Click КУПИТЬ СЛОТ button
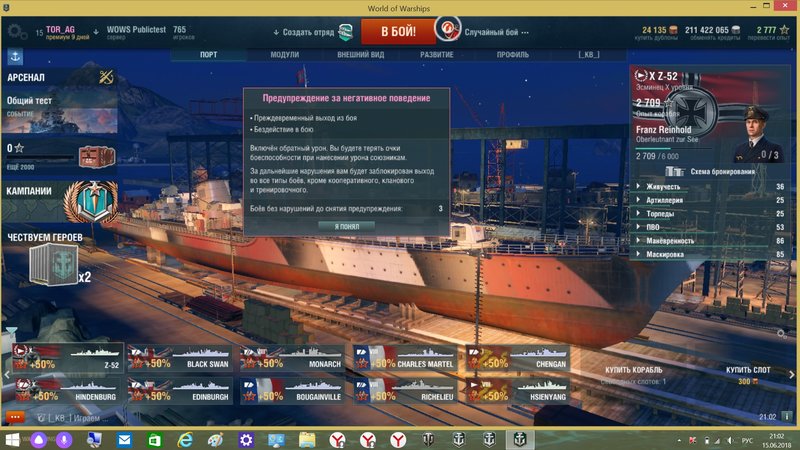 (748, 370)
